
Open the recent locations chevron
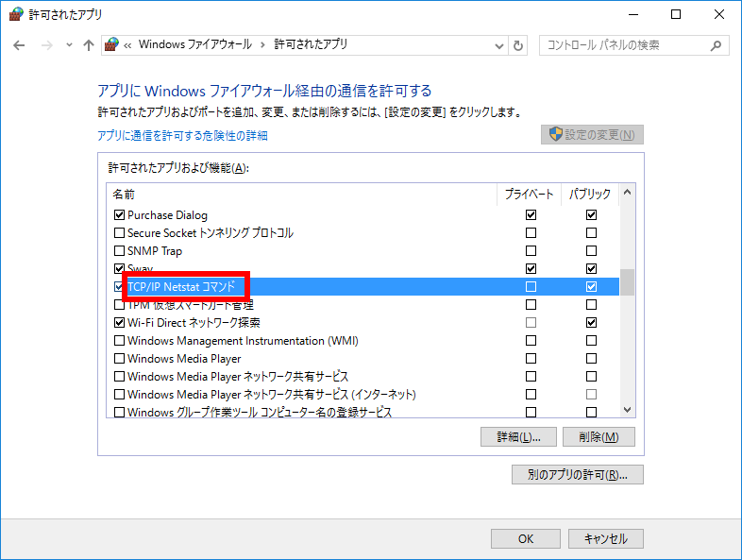click(x=69, y=45)
